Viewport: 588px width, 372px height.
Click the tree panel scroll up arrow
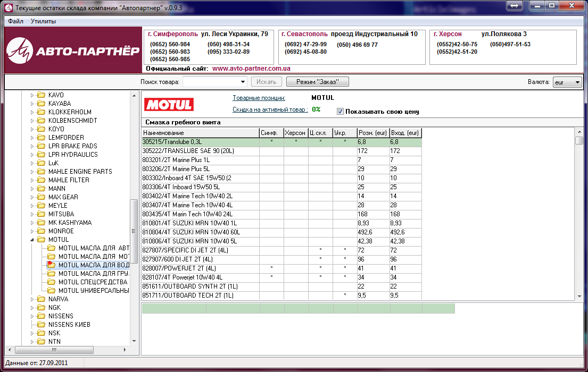(134, 96)
